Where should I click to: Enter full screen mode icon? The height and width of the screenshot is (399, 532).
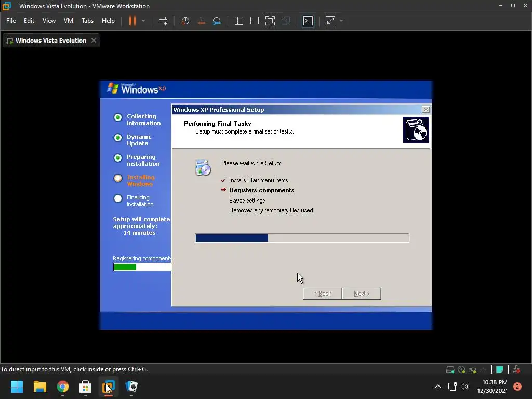tap(270, 21)
